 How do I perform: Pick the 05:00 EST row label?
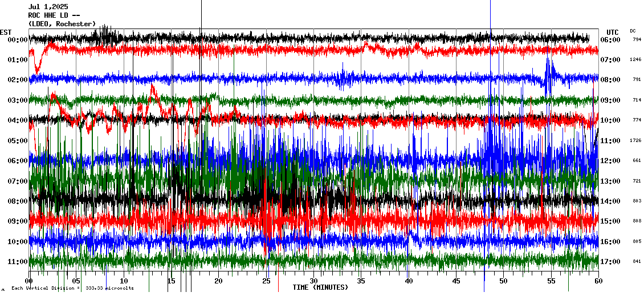click(18, 140)
